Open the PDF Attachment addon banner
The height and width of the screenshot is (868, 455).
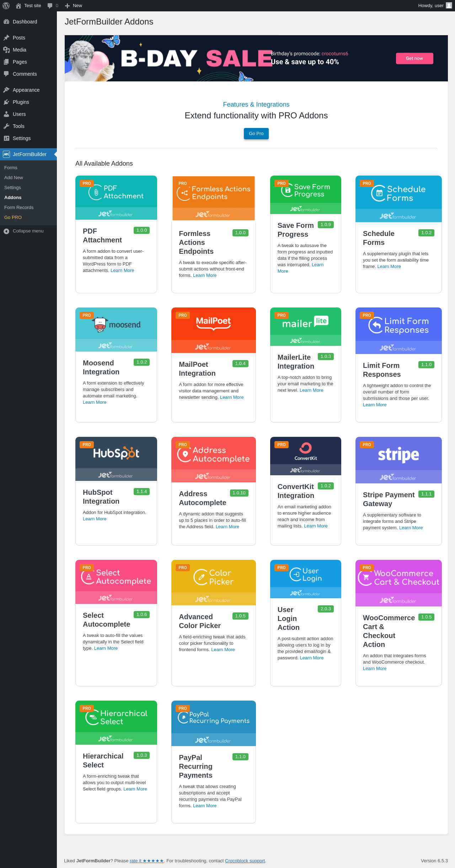[x=116, y=198]
